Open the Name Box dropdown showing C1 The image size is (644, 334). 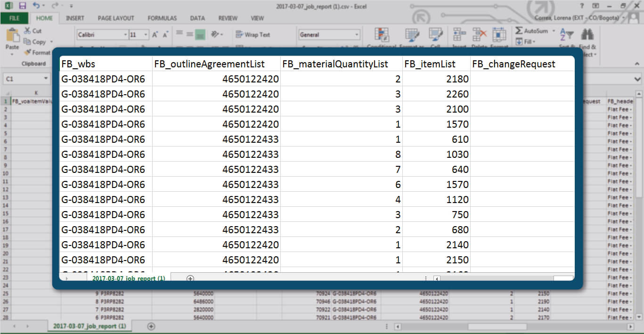46,79
